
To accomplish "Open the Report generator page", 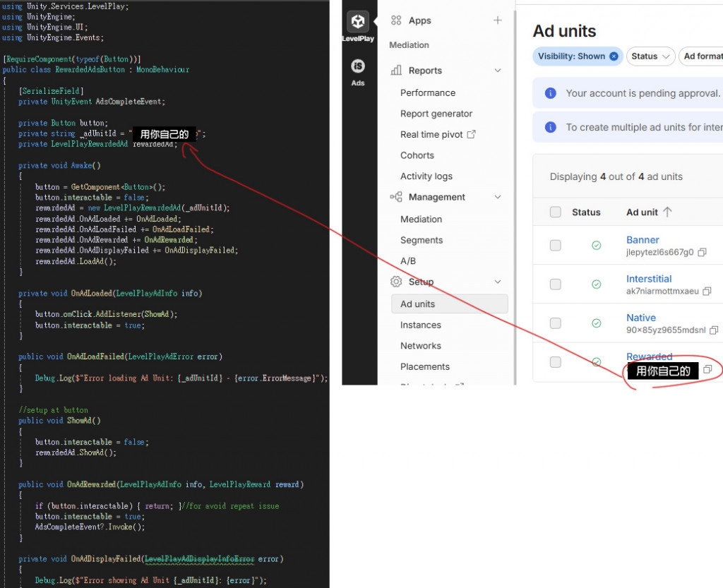I will click(x=436, y=114).
